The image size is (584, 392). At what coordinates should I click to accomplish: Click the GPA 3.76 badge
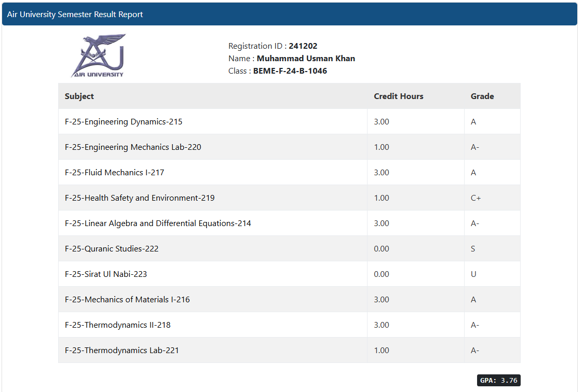[x=498, y=381]
